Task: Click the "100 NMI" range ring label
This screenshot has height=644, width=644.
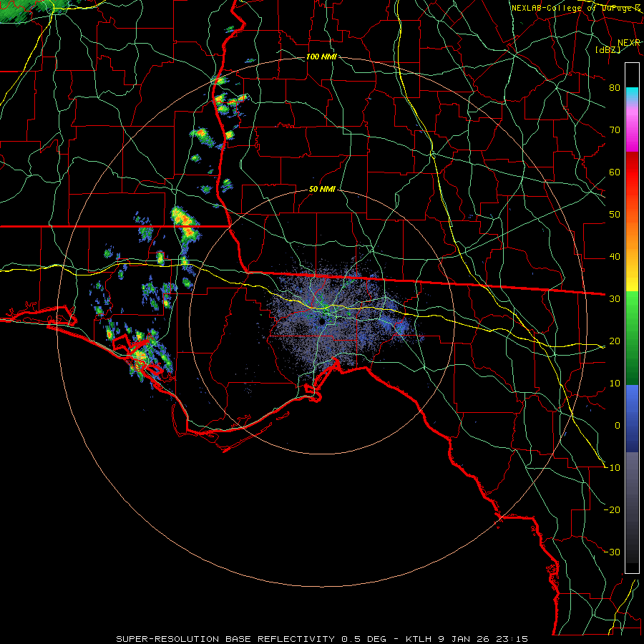Action: 321,57
